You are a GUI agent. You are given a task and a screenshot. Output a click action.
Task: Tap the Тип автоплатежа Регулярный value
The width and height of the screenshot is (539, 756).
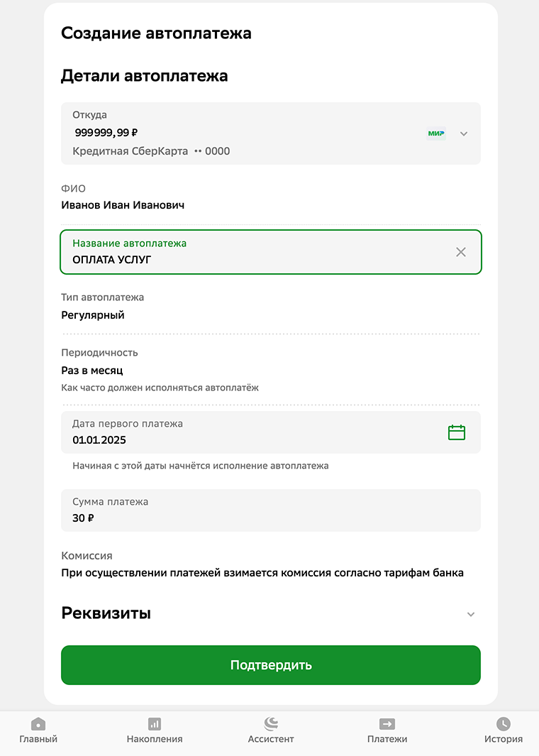[x=92, y=315]
